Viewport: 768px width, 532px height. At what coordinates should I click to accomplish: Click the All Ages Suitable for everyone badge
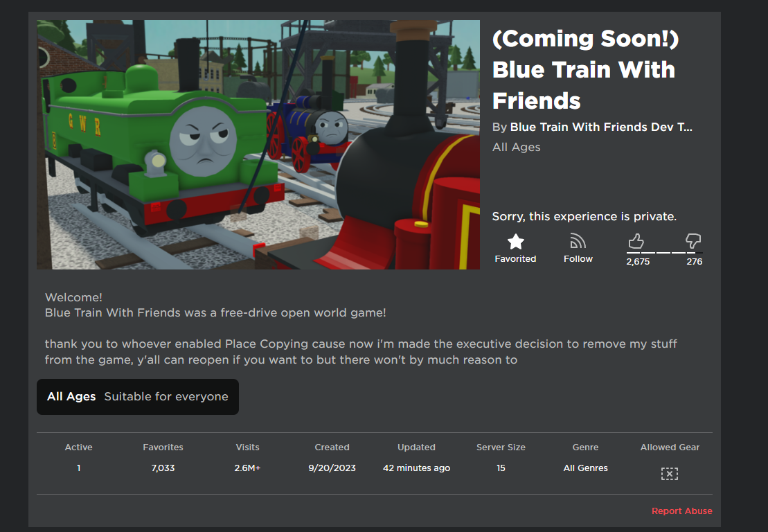pos(138,397)
